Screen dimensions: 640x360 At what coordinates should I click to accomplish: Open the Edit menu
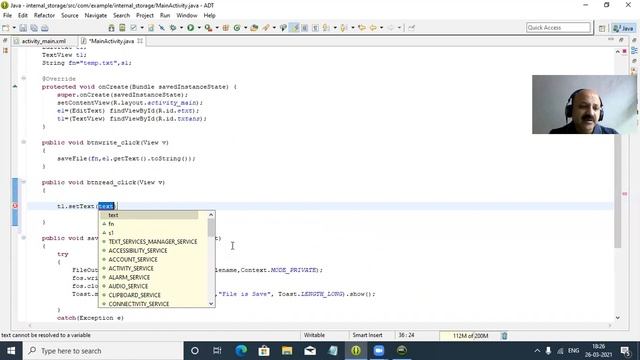coord(23,16)
